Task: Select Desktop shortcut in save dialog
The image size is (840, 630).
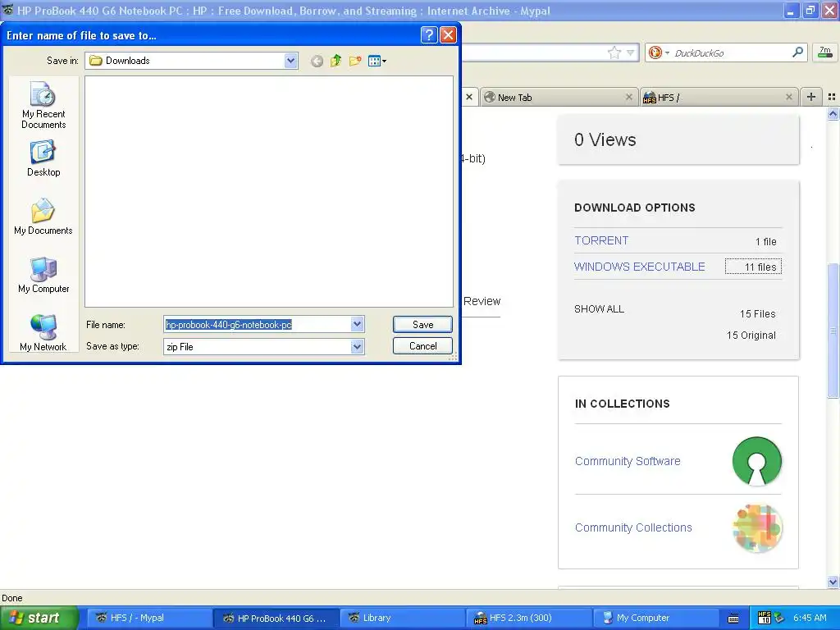Action: [x=43, y=159]
